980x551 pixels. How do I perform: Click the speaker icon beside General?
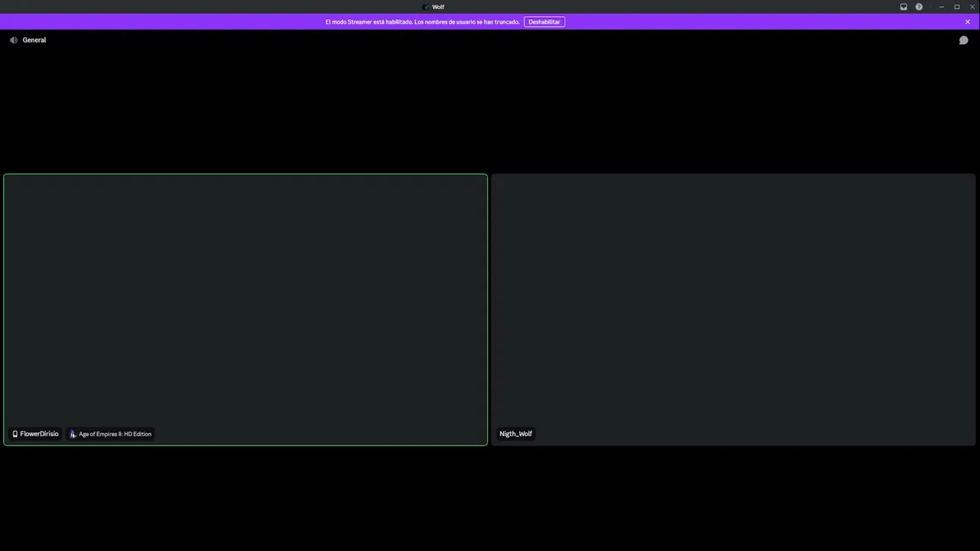pyautogui.click(x=14, y=40)
